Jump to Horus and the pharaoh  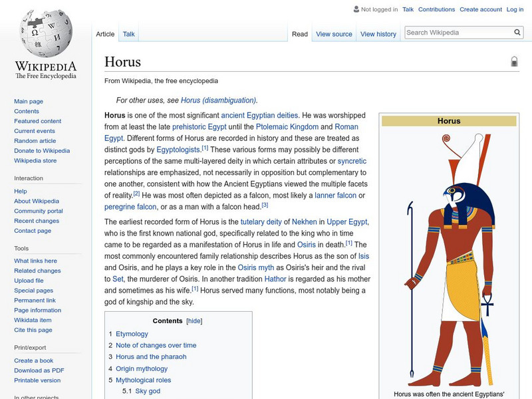tap(151, 356)
